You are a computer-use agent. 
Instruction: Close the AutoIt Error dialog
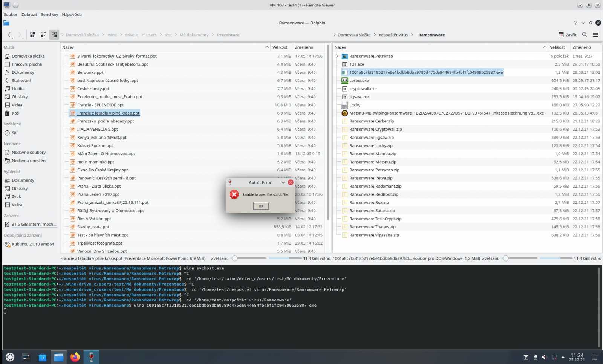(x=291, y=182)
